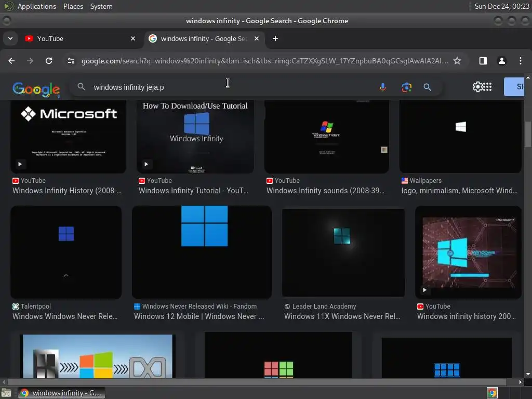
Task: Open the Places menu
Action: (73, 6)
